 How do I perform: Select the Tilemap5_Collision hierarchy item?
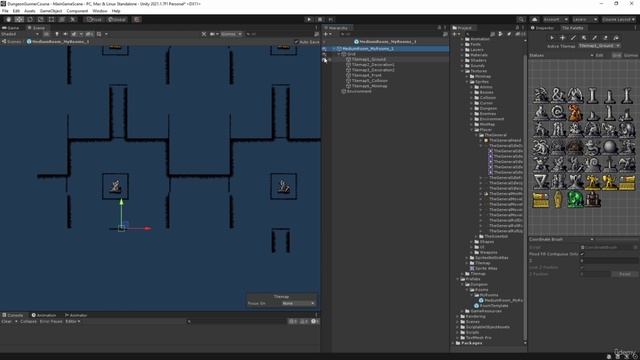click(x=370, y=81)
